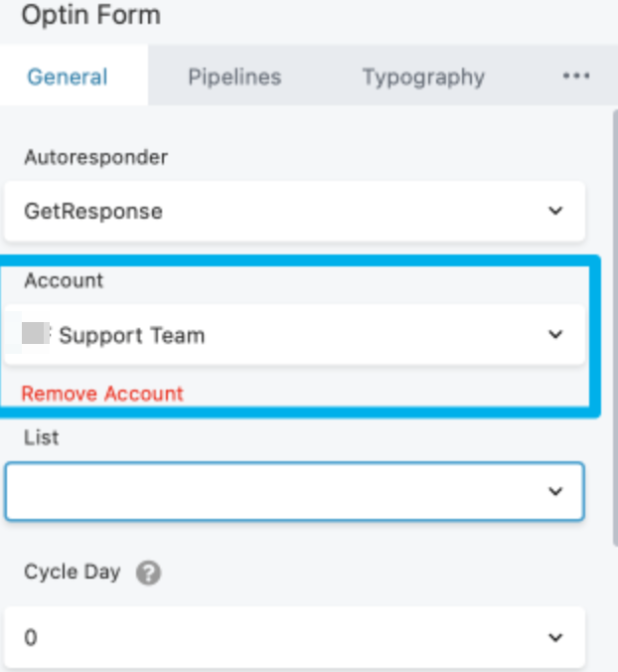Open the three-dots more tabs menu
618x672 pixels.
[576, 77]
